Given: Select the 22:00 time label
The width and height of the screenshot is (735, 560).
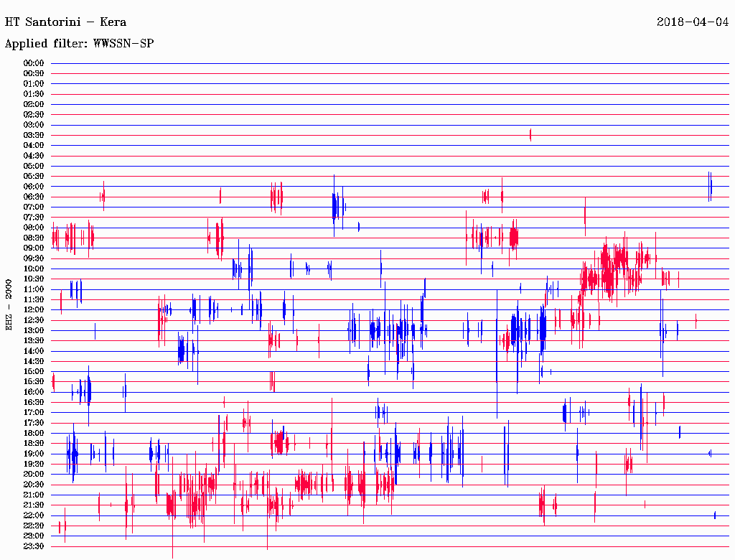Looking at the screenshot, I should [x=34, y=515].
